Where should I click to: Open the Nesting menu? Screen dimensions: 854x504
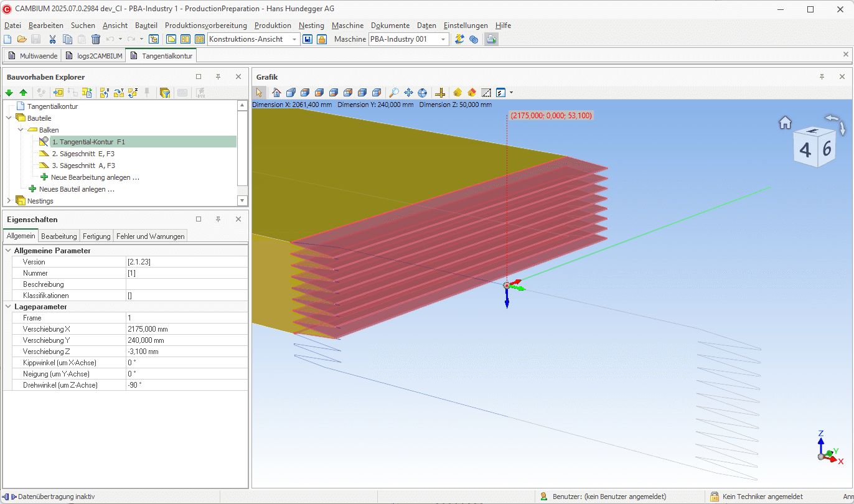click(x=311, y=26)
